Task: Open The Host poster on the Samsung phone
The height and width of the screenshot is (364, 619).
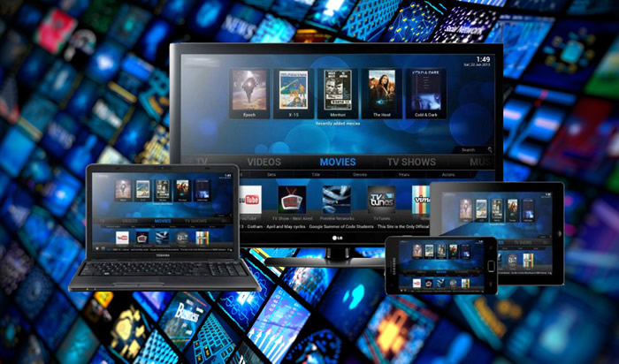Action: [453, 251]
